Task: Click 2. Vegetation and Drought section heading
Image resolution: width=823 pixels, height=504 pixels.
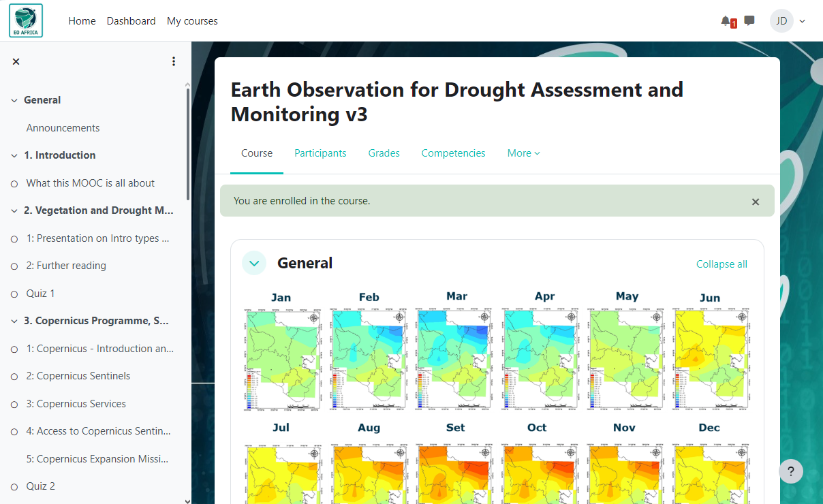Action: pyautogui.click(x=99, y=210)
